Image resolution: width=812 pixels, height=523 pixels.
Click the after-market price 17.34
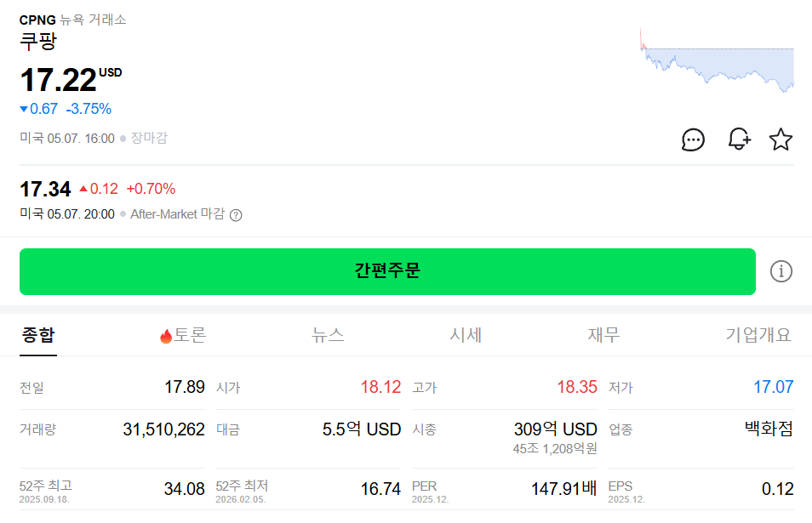(45, 190)
